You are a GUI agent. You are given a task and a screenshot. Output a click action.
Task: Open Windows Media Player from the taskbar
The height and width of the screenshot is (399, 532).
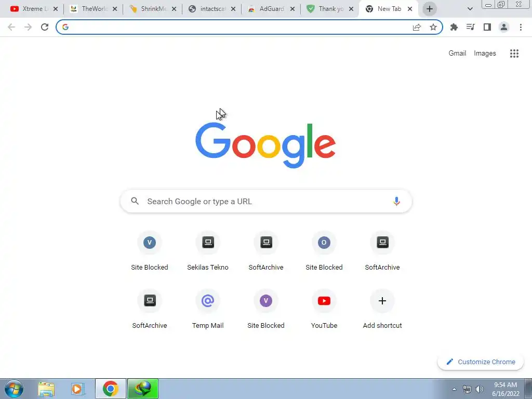(x=77, y=389)
